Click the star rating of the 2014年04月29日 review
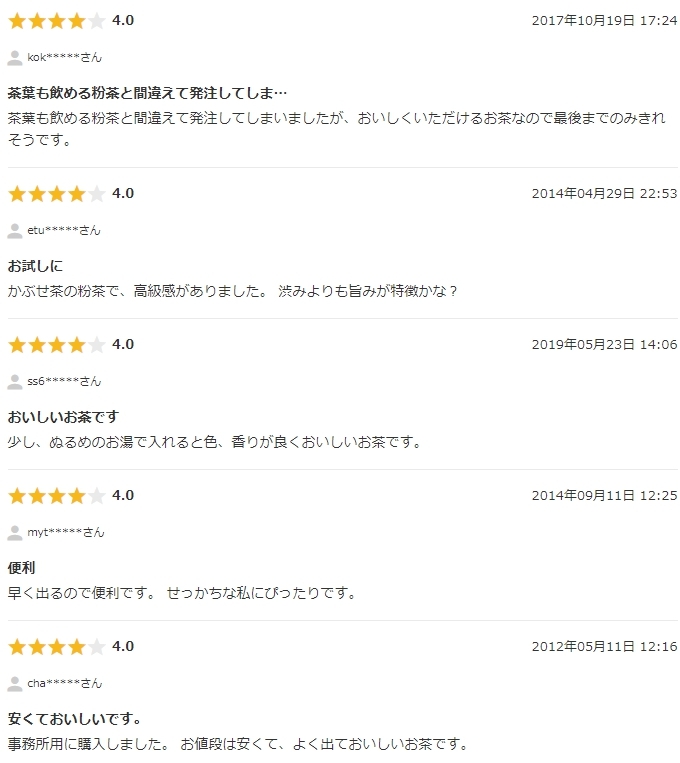Screen dimensions: 680x763 point(56,194)
